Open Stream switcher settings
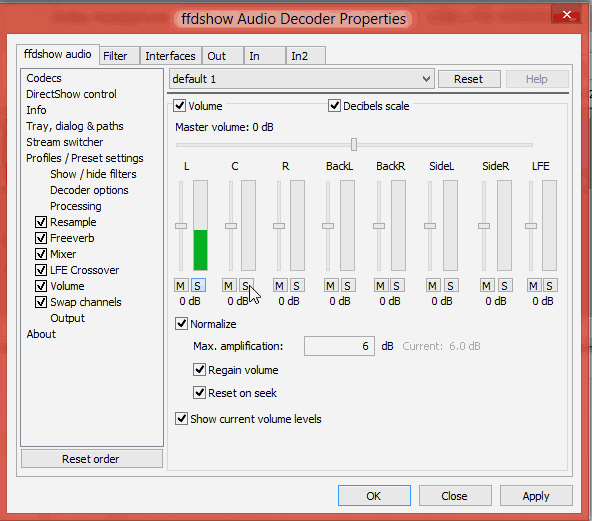This screenshot has height=521, width=592. coord(65,142)
